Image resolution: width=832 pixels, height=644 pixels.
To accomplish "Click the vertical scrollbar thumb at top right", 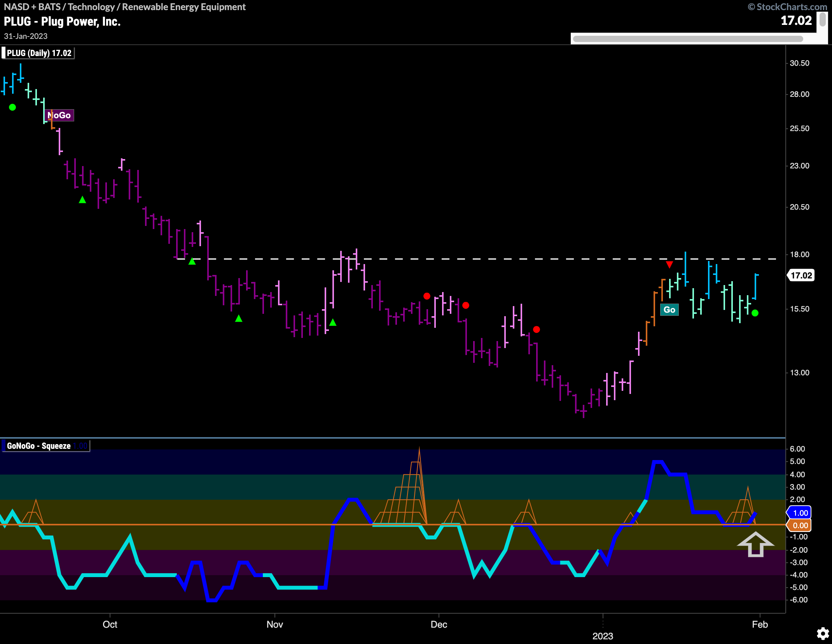I will coord(822,19).
